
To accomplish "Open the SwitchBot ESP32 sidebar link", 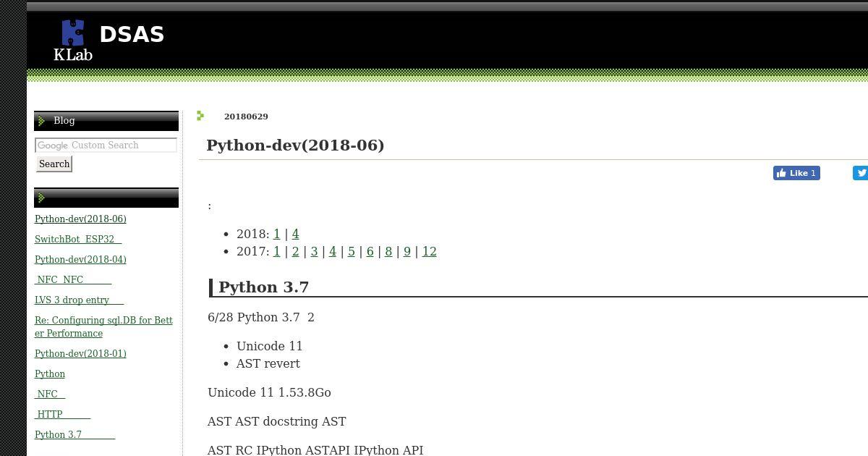I will 78,240.
